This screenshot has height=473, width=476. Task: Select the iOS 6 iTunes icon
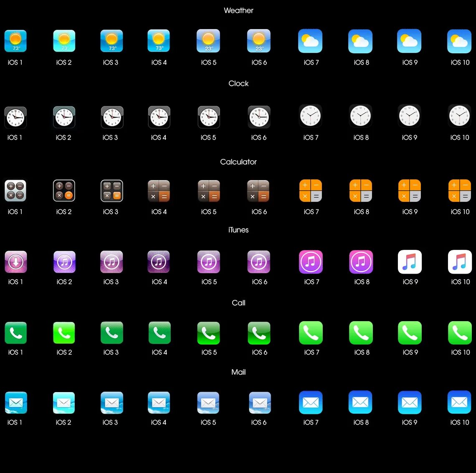tap(258, 262)
